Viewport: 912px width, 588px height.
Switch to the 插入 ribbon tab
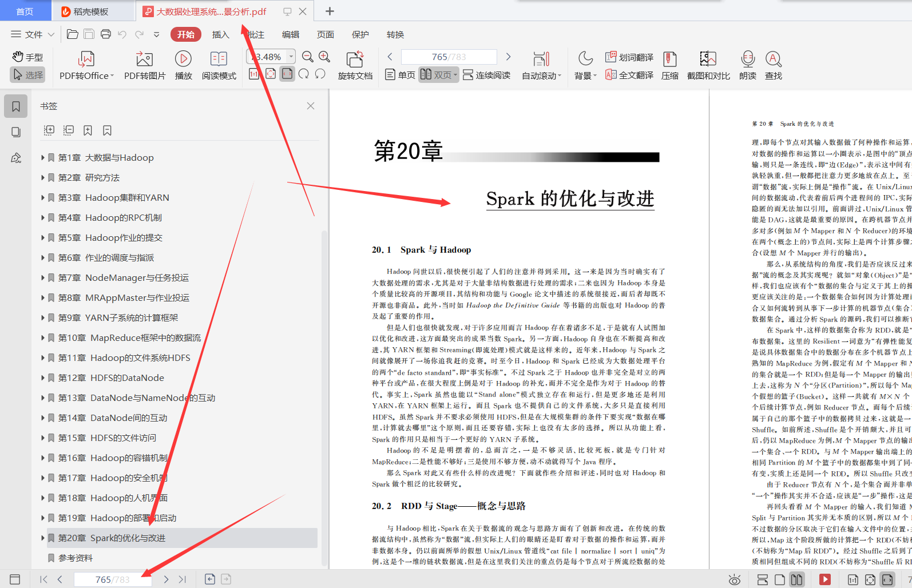click(221, 34)
